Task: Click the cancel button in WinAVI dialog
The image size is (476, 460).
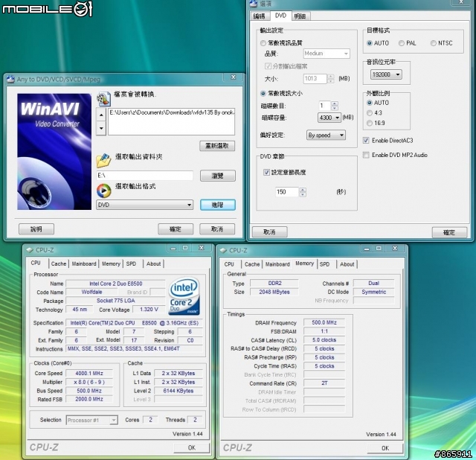Action: coord(217,229)
